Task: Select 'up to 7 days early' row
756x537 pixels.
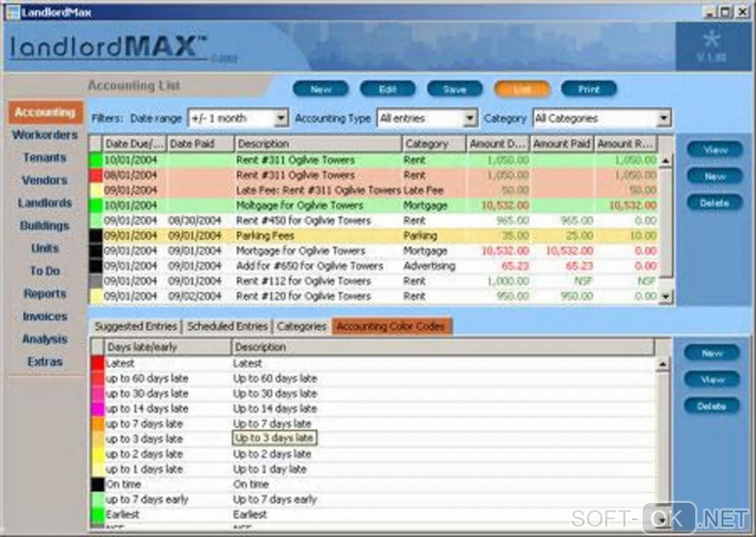Action: pos(373,499)
